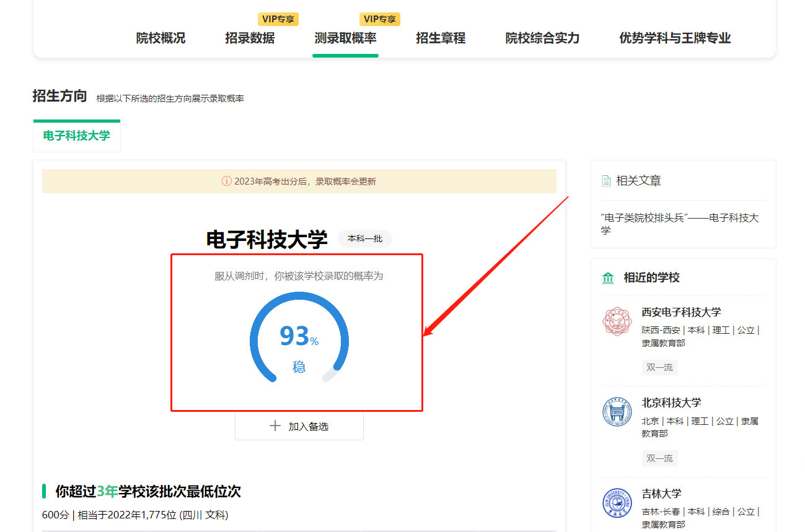The image size is (805, 532).
Task: Click the 西安电子科技大学 logo
Action: (617, 321)
